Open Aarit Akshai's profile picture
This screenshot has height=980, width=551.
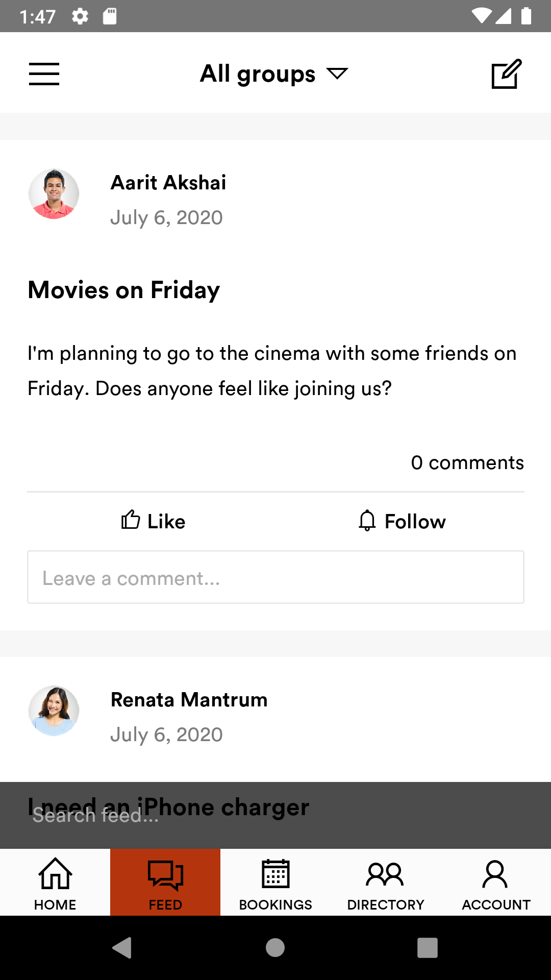click(x=54, y=194)
